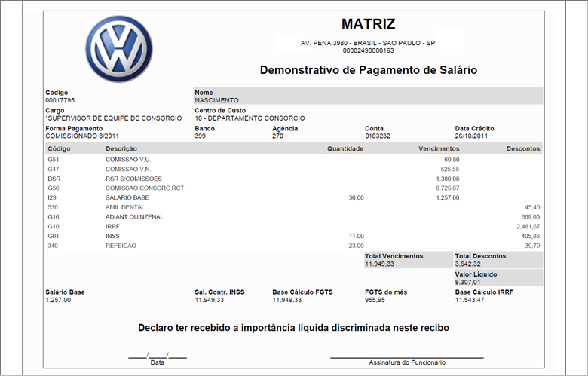
Task: Select employee code 00017795
Action: pos(60,100)
